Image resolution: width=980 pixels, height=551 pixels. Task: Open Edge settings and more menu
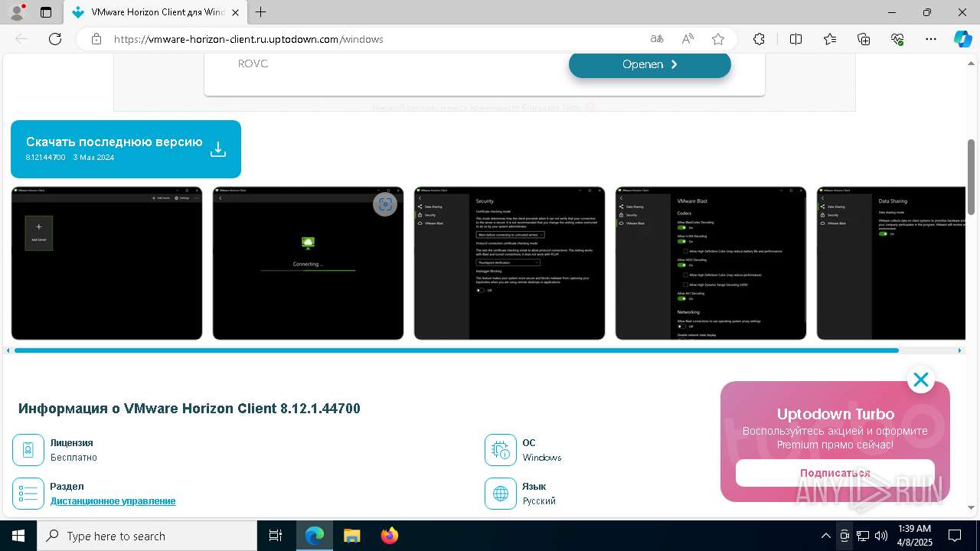pos(931,39)
